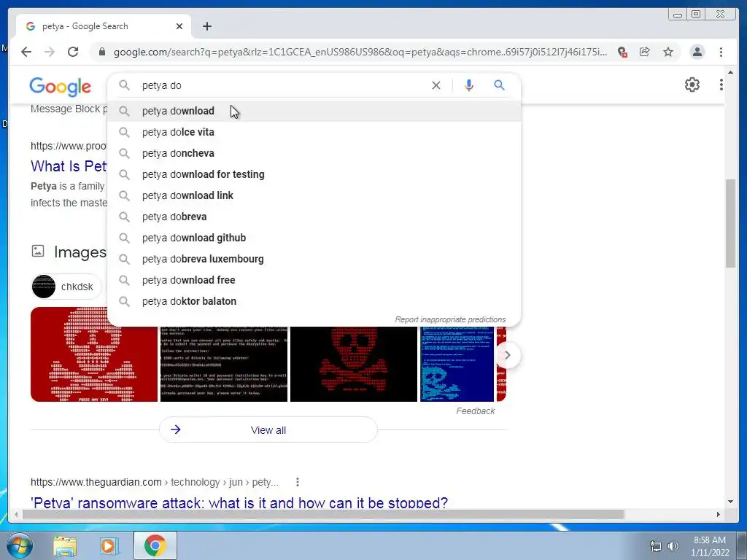Reload the current page
Viewport: 747px width, 560px height.
pos(73,52)
